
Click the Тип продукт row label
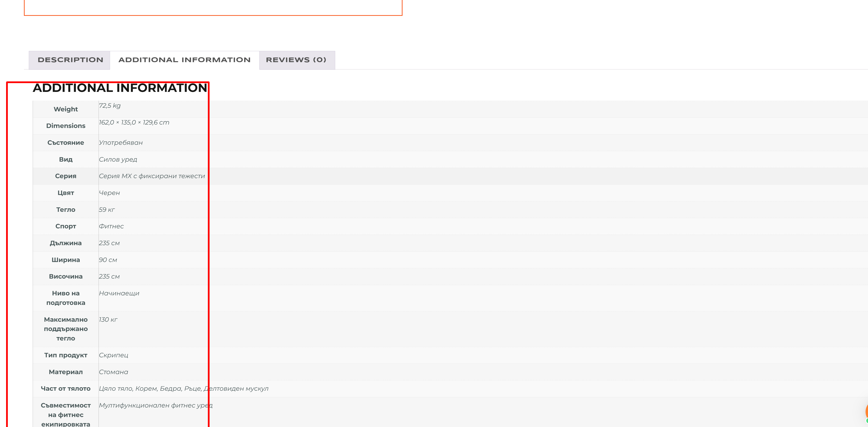(66, 355)
